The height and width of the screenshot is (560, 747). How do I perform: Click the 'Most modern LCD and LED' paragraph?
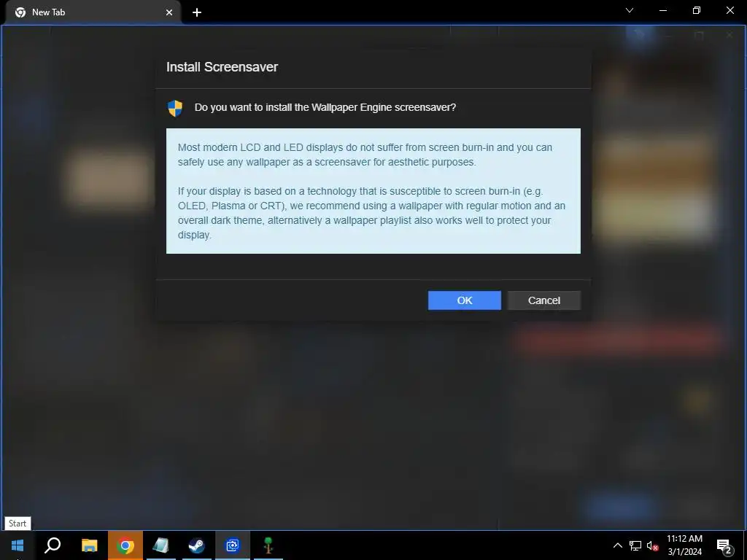coord(365,155)
